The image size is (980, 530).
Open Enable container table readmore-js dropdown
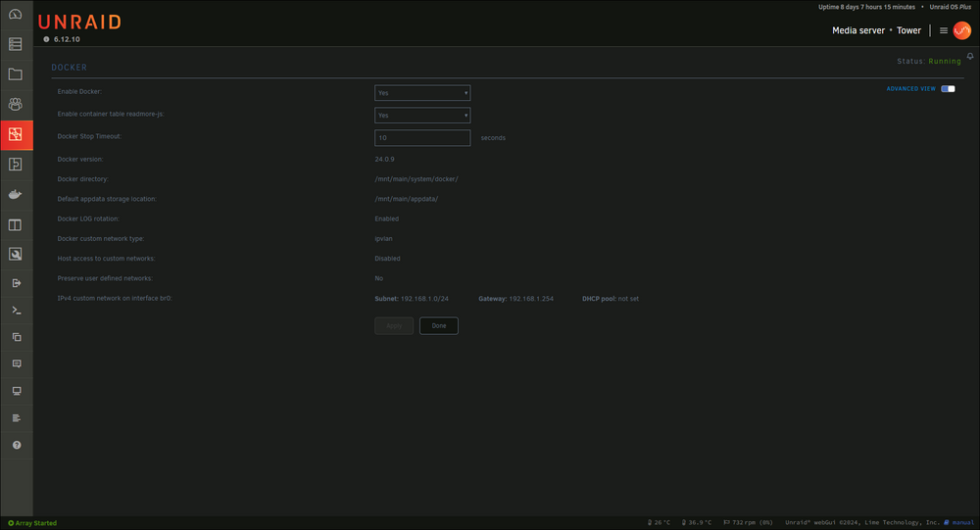click(422, 116)
